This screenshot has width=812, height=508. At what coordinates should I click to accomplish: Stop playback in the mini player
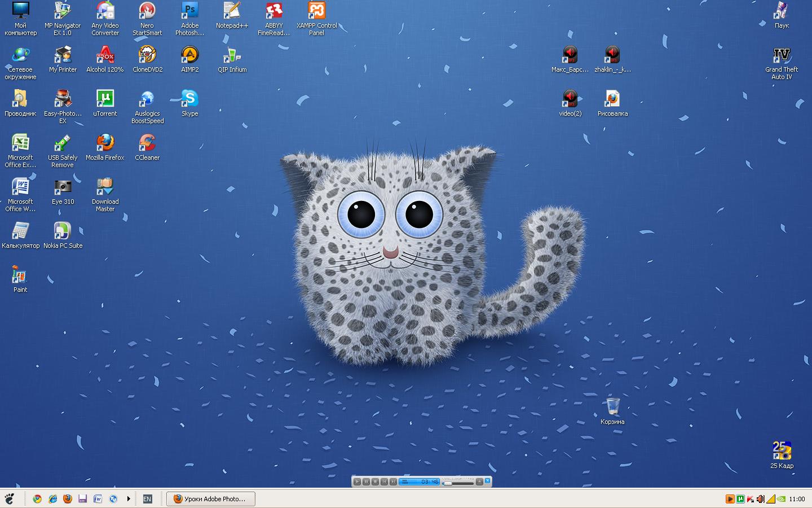375,481
